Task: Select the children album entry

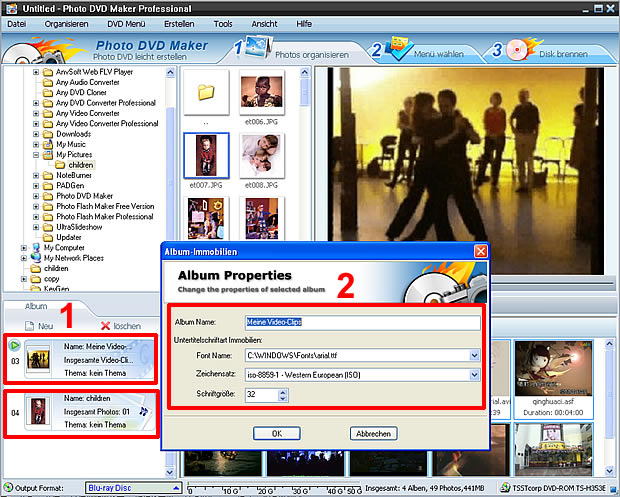Action: pyautogui.click(x=81, y=414)
